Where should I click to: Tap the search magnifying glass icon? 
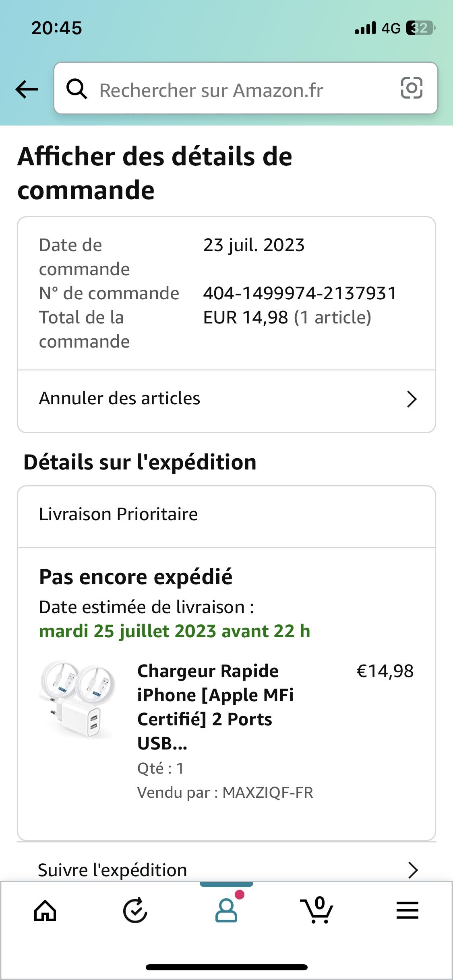tap(77, 89)
